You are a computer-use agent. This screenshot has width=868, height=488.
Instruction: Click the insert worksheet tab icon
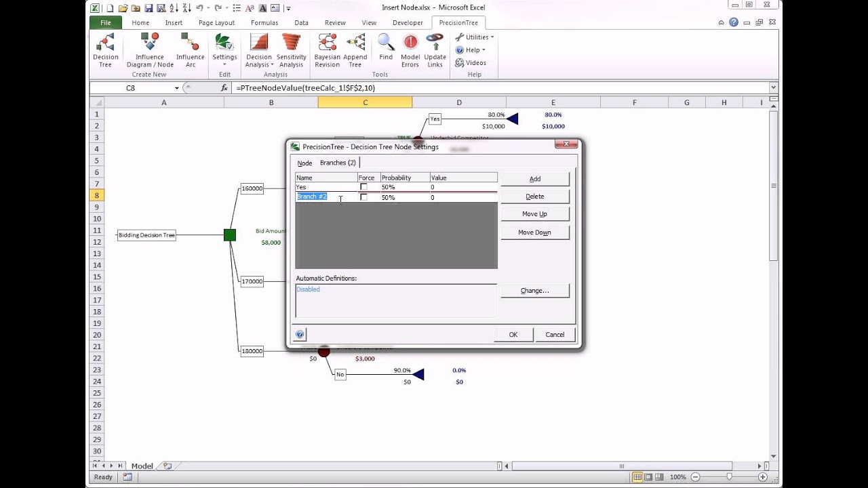pyautogui.click(x=167, y=466)
